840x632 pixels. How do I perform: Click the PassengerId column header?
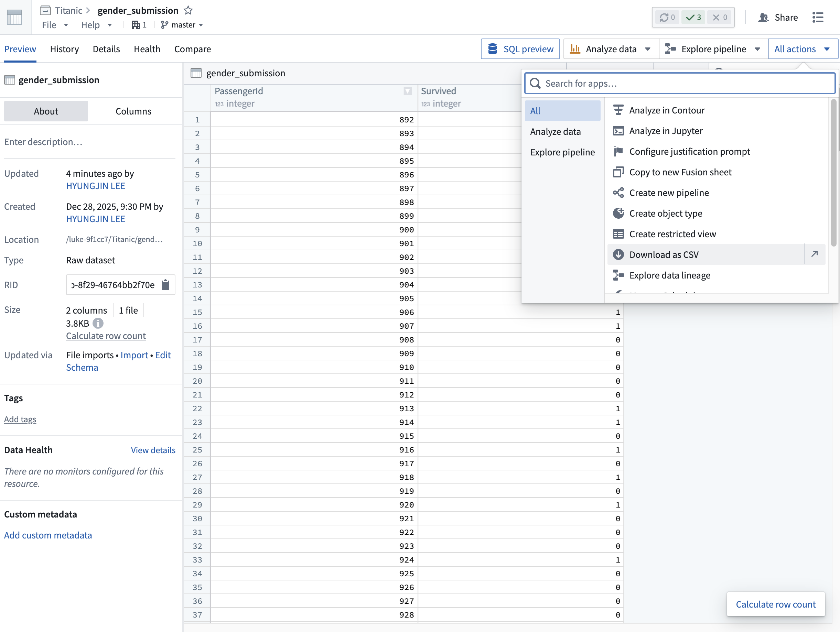pyautogui.click(x=314, y=97)
